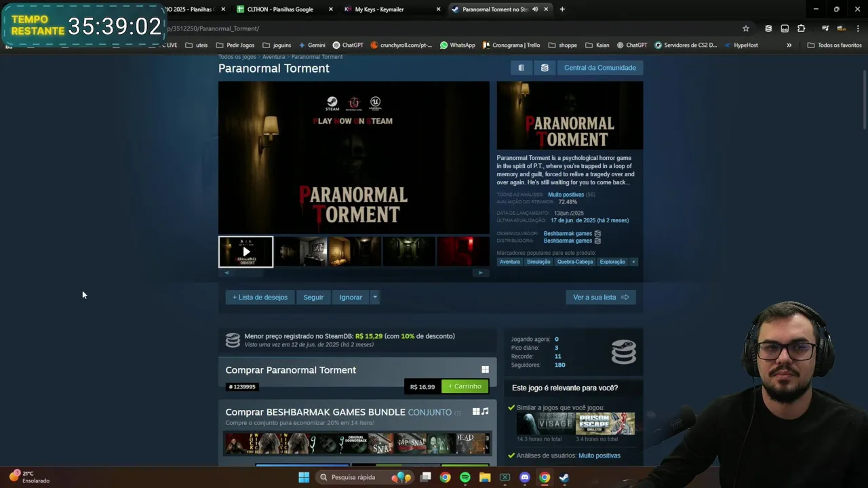Select the dark hallway screenshot thumbnail

pyautogui.click(x=409, y=251)
